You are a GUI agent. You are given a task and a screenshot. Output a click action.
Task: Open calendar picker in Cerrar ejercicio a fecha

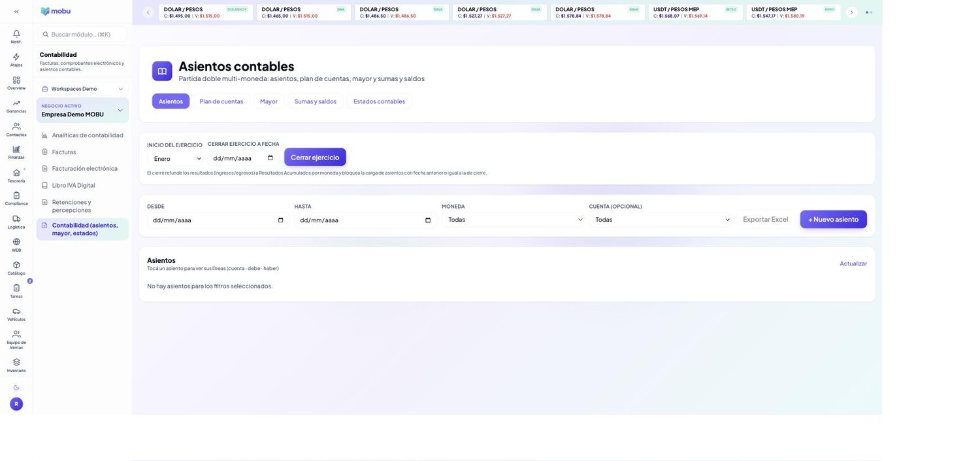click(x=270, y=158)
